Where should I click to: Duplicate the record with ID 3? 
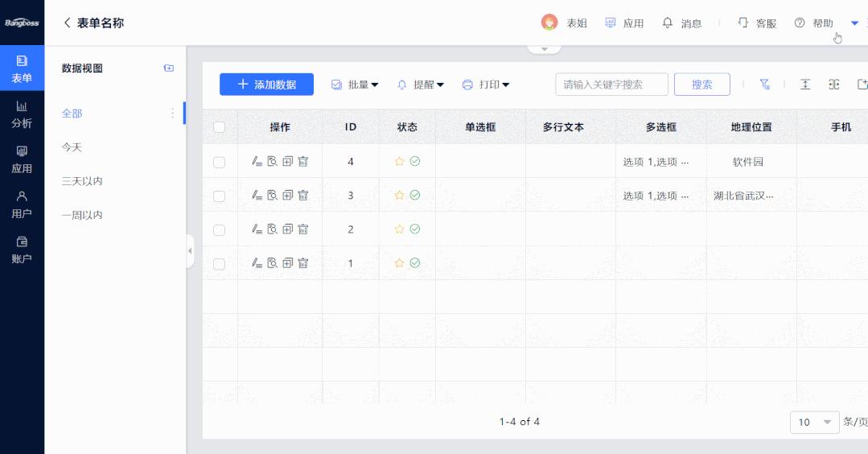[x=287, y=196]
